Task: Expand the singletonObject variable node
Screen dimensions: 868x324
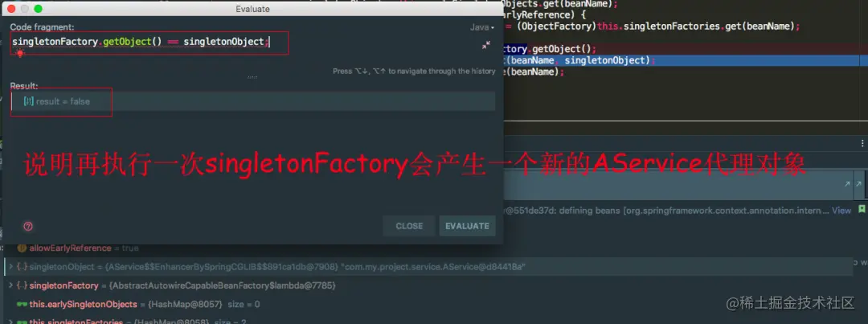Action: 11,267
